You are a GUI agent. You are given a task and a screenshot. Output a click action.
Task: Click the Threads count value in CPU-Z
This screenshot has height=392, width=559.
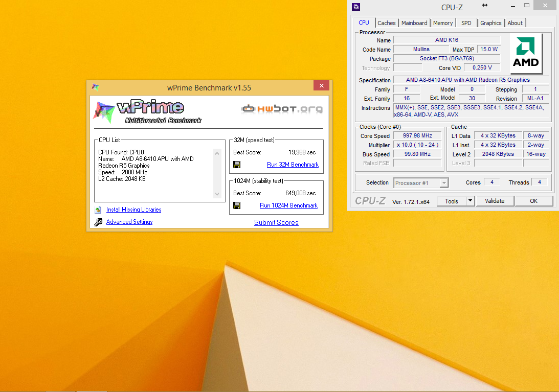[x=540, y=182]
